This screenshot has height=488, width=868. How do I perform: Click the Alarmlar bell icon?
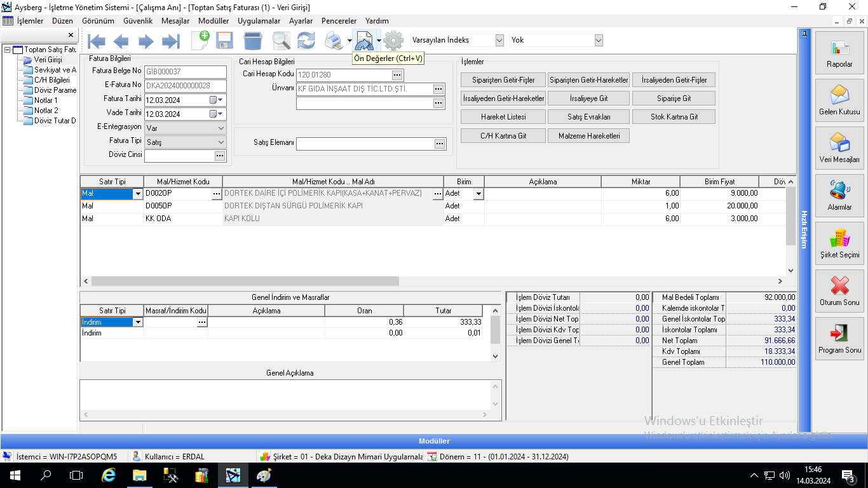839,196
